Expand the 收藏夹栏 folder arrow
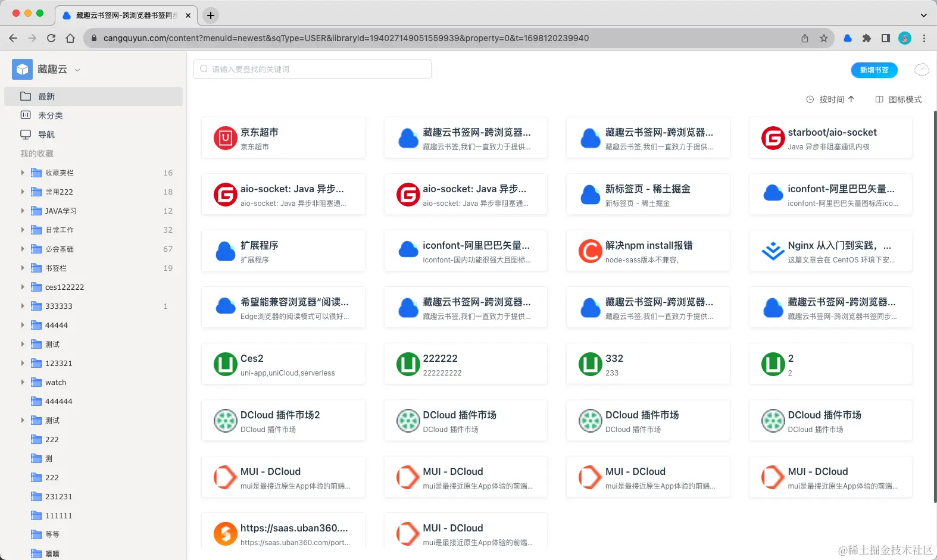This screenshot has height=560, width=937. tap(23, 173)
